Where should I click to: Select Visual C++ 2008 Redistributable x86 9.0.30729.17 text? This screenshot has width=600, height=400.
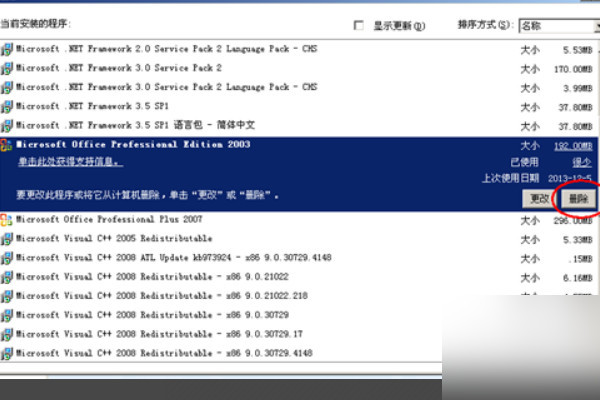point(159,334)
